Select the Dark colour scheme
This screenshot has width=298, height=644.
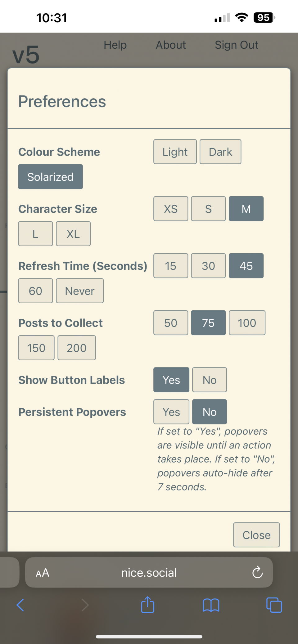[x=220, y=152]
